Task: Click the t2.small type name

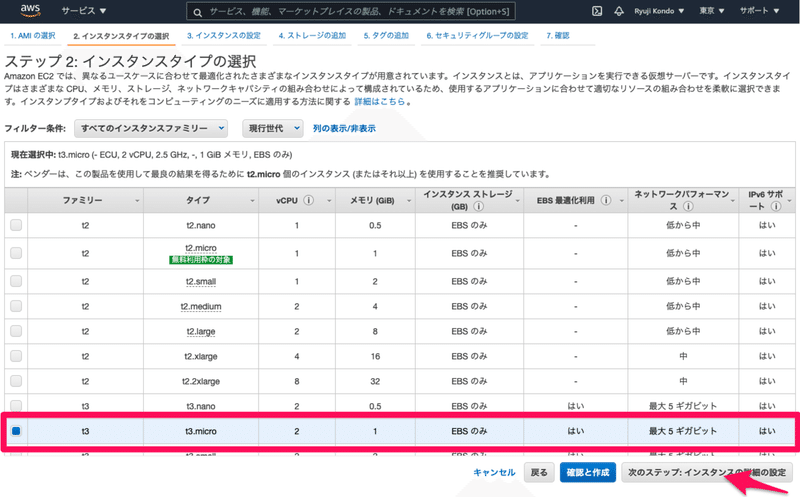Action: pos(201,282)
